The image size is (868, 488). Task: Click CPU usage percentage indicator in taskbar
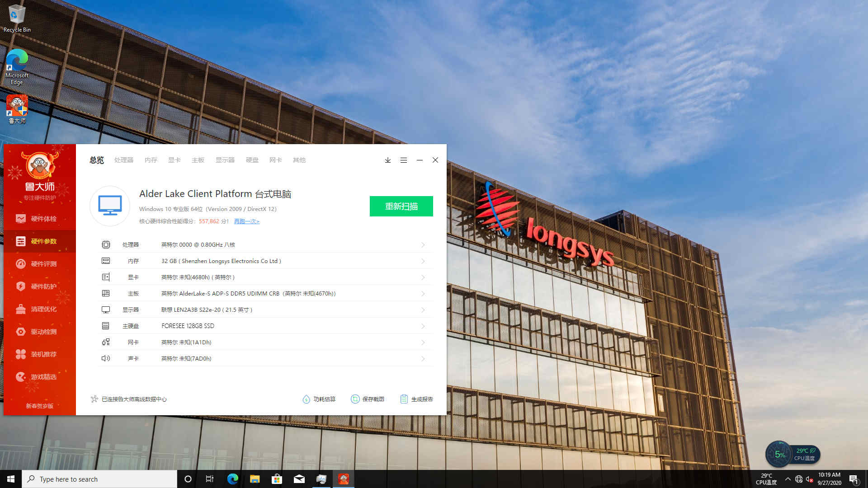(x=778, y=454)
